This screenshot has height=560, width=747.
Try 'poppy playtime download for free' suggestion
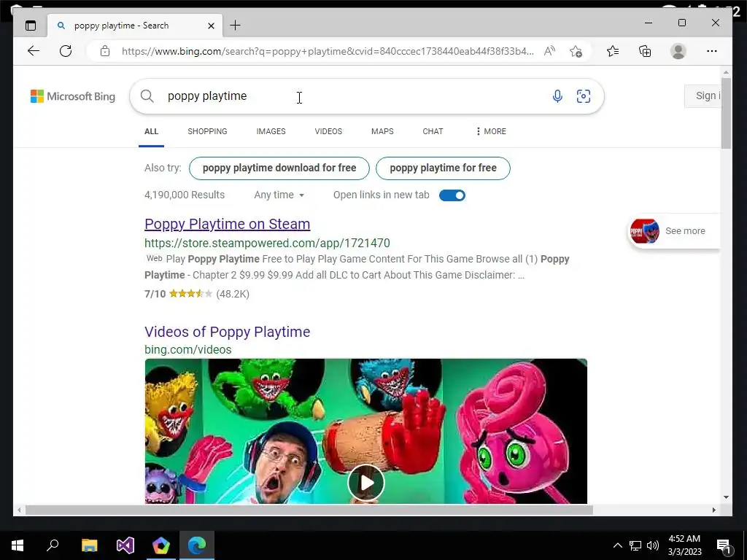click(x=279, y=168)
